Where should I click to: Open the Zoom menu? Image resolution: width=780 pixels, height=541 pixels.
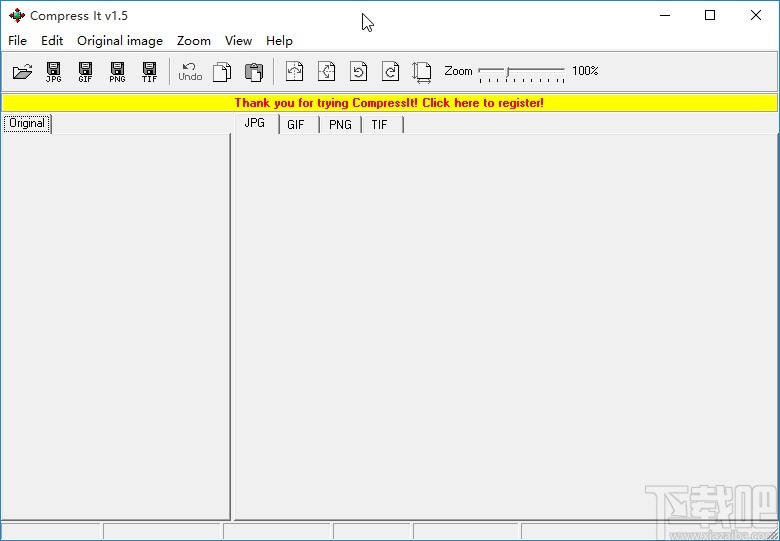194,41
